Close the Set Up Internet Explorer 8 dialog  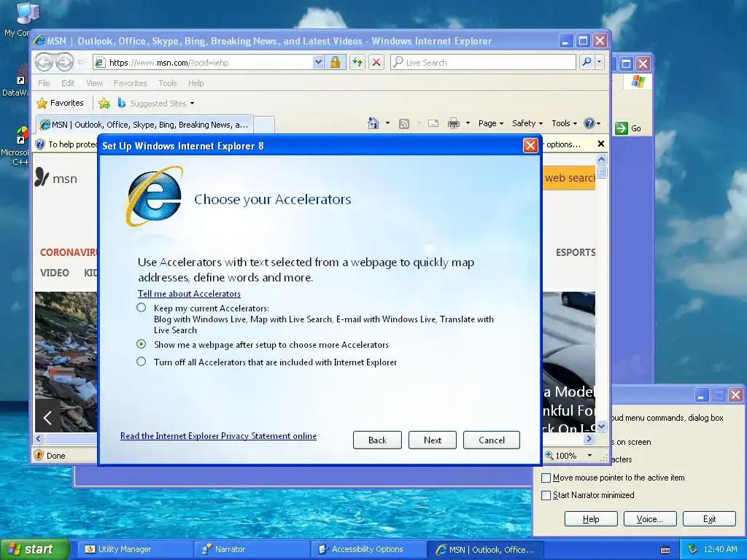click(x=530, y=145)
